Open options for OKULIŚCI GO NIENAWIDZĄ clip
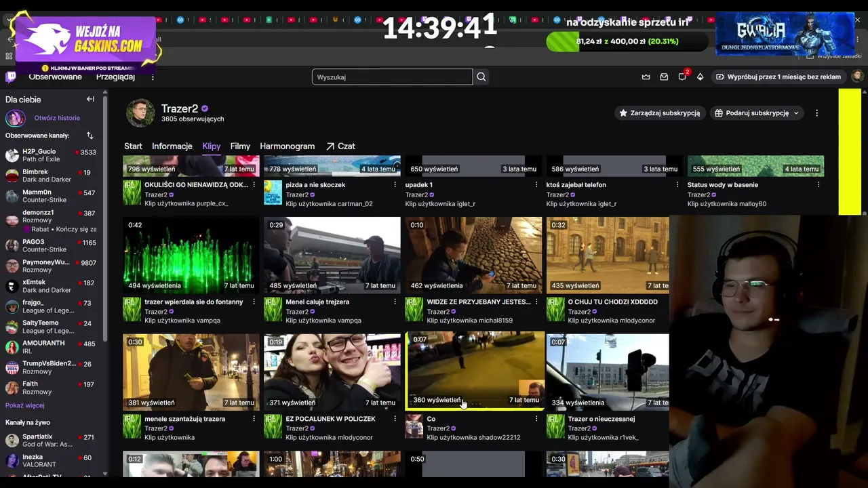Image resolution: width=868 pixels, height=488 pixels. click(x=254, y=185)
